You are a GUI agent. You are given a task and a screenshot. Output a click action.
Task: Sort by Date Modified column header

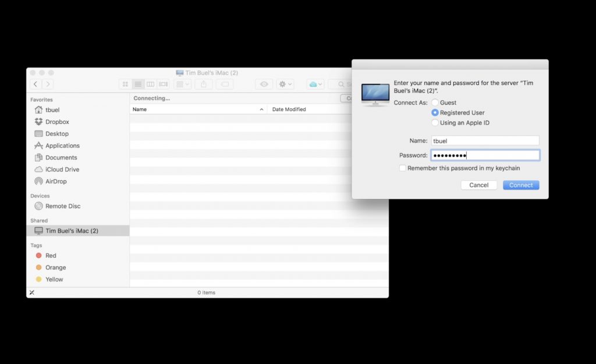(310, 109)
